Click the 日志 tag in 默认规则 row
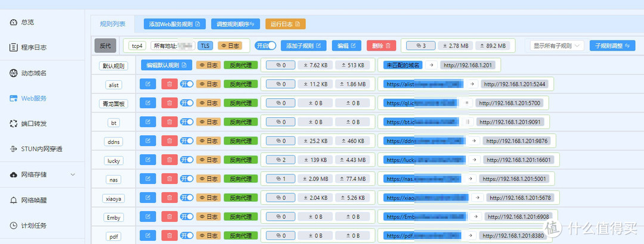The image size is (644, 244). coord(208,65)
